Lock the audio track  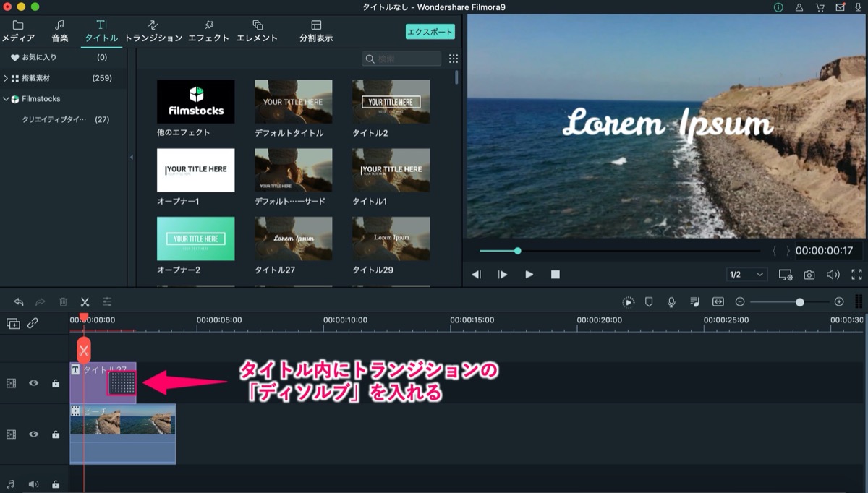point(56,484)
